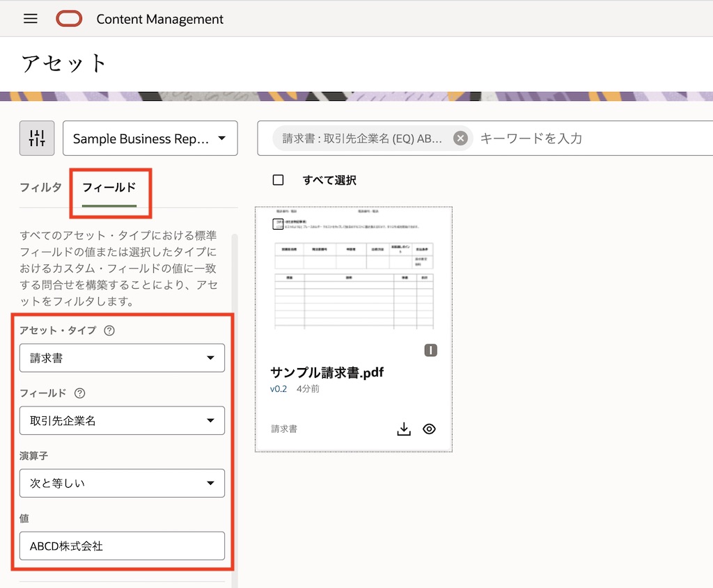Select the フィールド tab
Screen dimensions: 713x588
point(109,187)
